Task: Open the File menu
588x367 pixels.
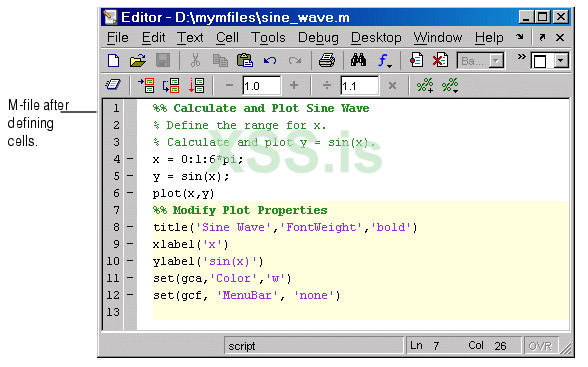Action: (x=118, y=37)
